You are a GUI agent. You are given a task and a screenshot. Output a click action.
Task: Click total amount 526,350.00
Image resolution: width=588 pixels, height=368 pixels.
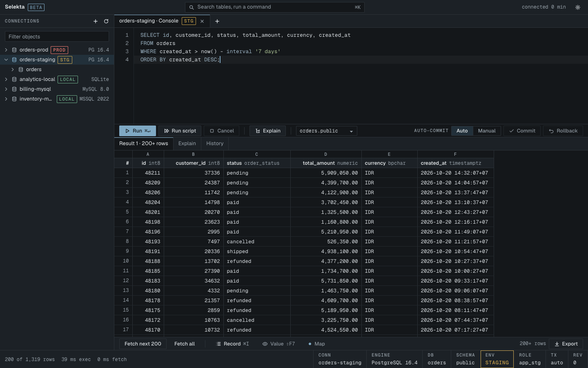point(326,242)
